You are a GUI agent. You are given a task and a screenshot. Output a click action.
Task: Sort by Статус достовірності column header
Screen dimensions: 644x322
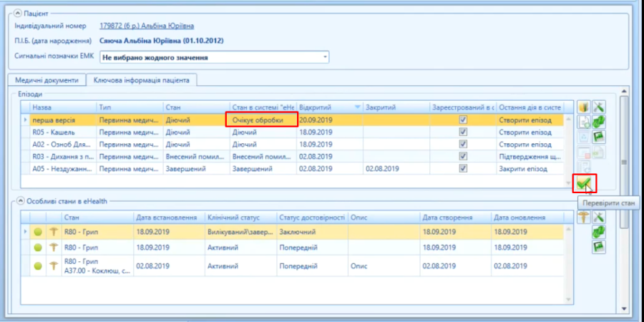click(x=312, y=218)
